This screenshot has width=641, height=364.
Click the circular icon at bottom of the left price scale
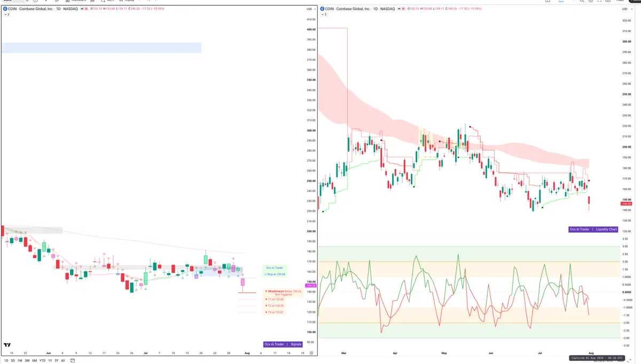[x=311, y=353]
